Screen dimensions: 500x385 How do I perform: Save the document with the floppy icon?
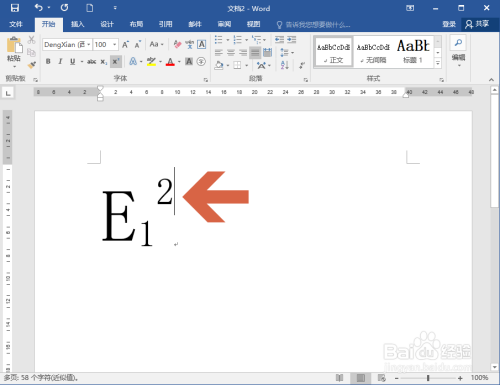[15, 8]
